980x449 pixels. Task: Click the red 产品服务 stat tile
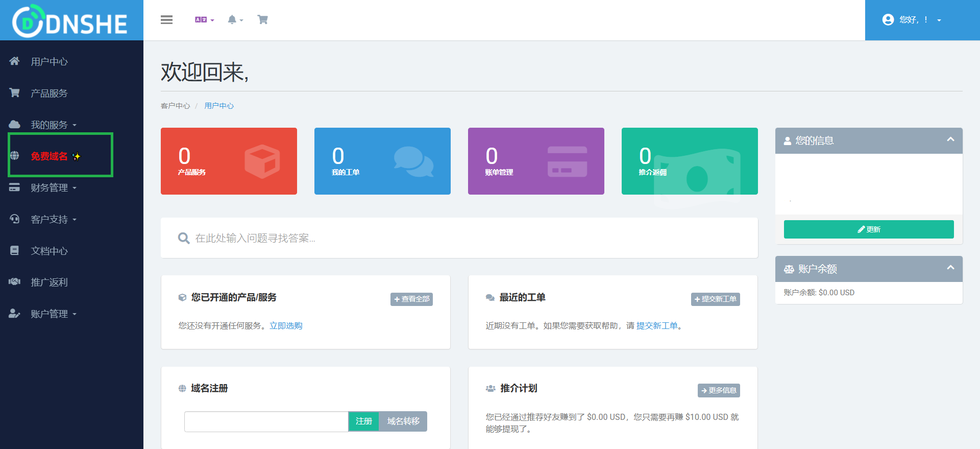(x=229, y=161)
